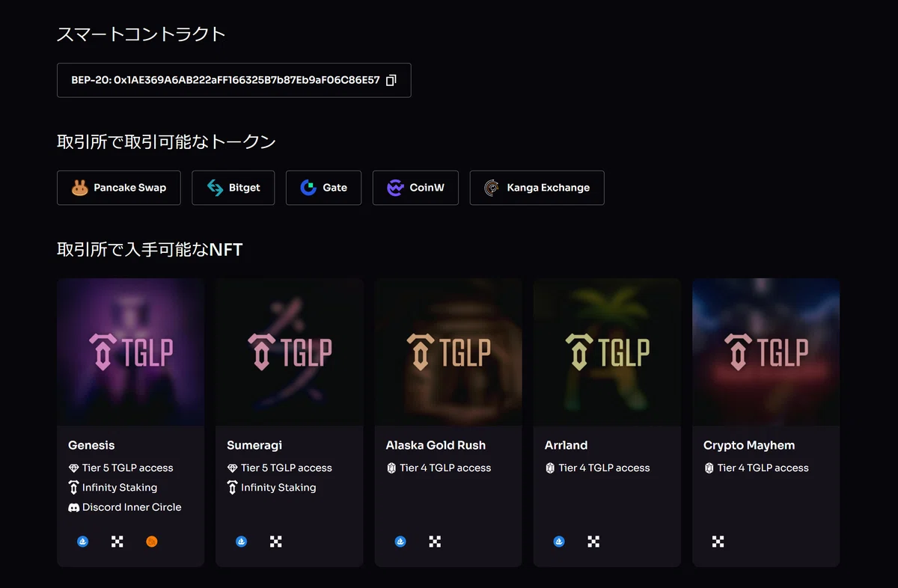Viewport: 898px width, 588px height.
Task: Click "Tier 5 TGLP access" under Genesis
Action: tap(127, 468)
